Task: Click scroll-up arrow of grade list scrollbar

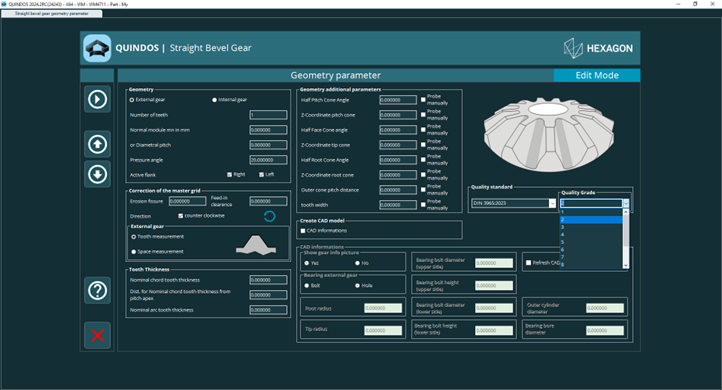Action: coord(625,212)
